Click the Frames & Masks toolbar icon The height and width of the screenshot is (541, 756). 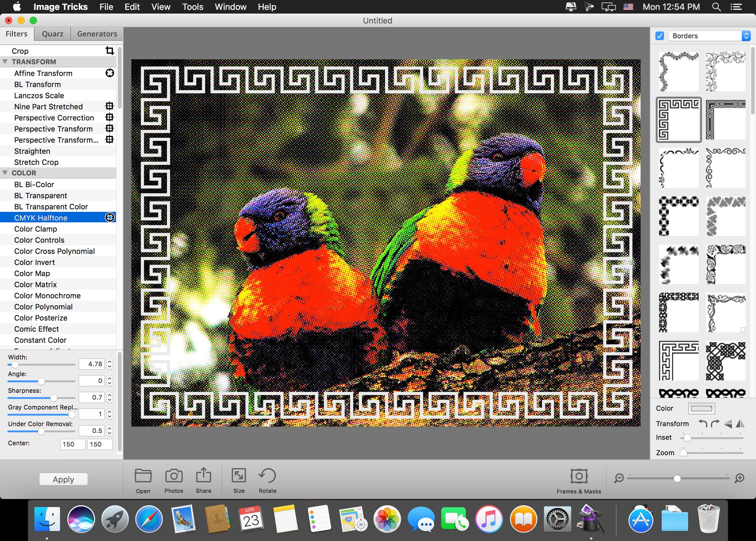click(x=579, y=476)
